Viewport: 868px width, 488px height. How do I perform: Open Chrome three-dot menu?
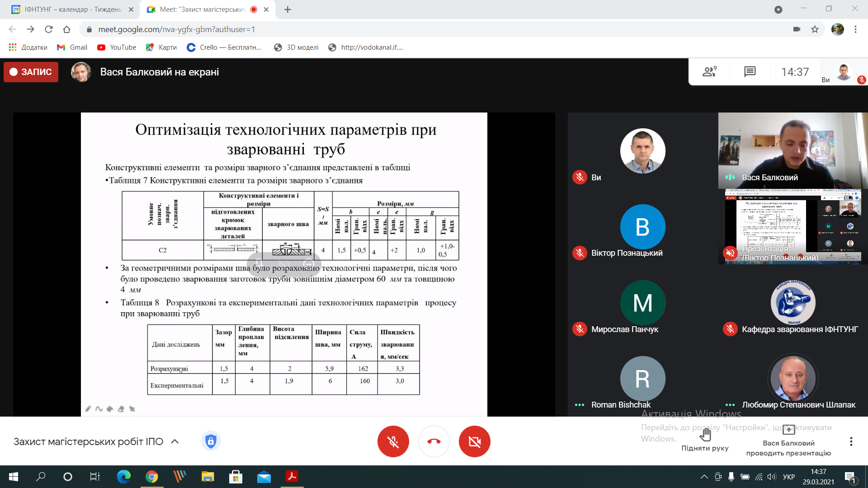[855, 29]
